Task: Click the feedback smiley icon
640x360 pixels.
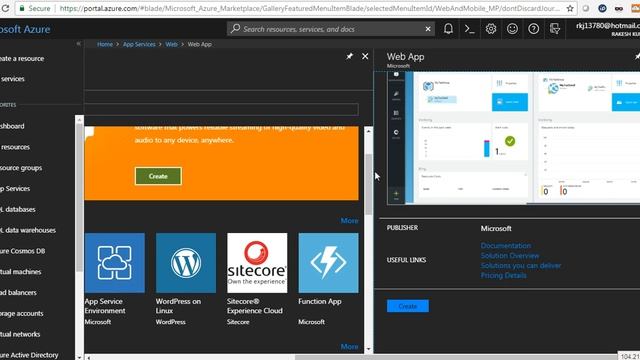Action: click(512, 29)
